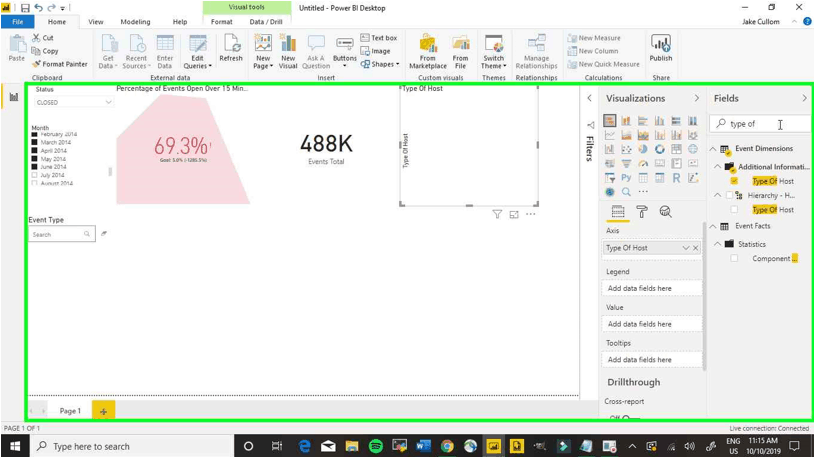Select the pie chart visualization
Viewport: 816px width, 458px height.
(643, 149)
